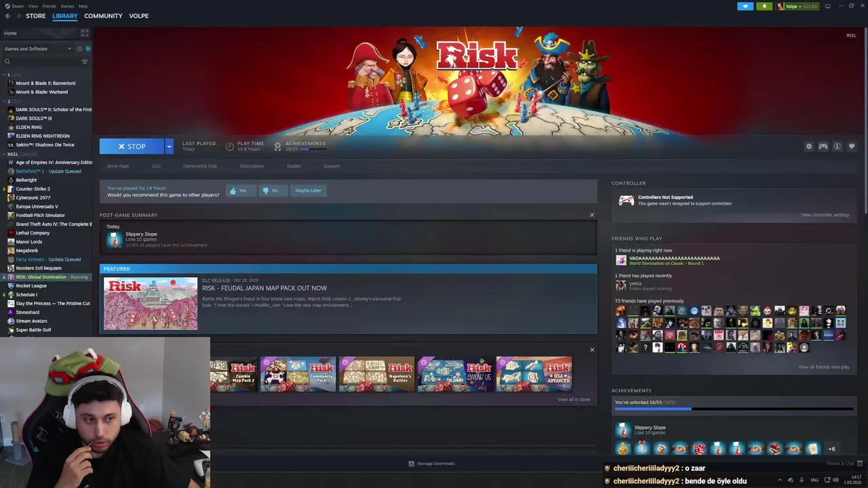Click View all in store link
This screenshot has height=488, width=868.
(x=574, y=399)
